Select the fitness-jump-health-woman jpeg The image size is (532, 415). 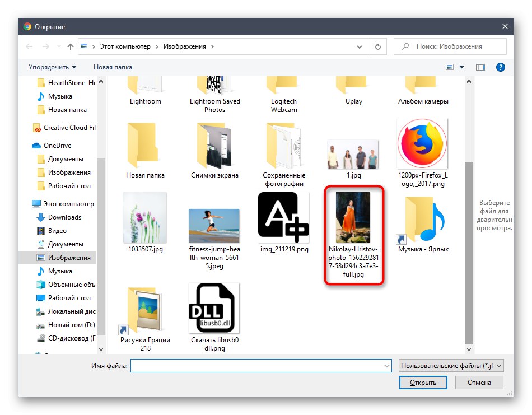click(214, 239)
